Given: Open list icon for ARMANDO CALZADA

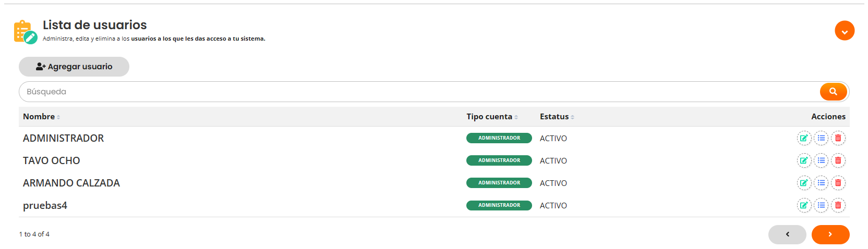Looking at the screenshot, I should (x=821, y=183).
